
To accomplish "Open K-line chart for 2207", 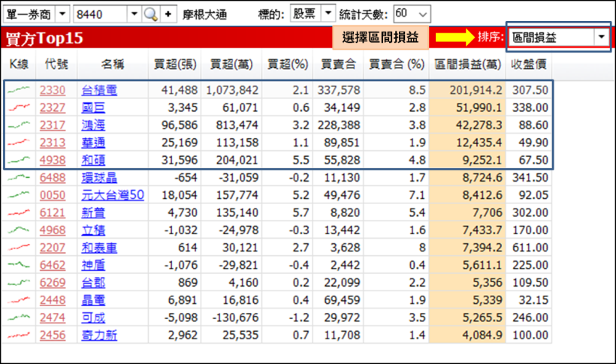I will click(x=19, y=248).
